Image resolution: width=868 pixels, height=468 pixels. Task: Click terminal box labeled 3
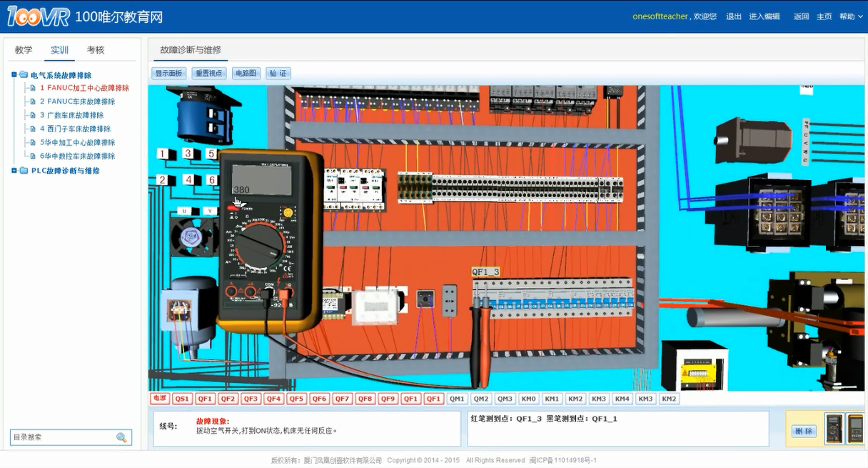(x=188, y=154)
